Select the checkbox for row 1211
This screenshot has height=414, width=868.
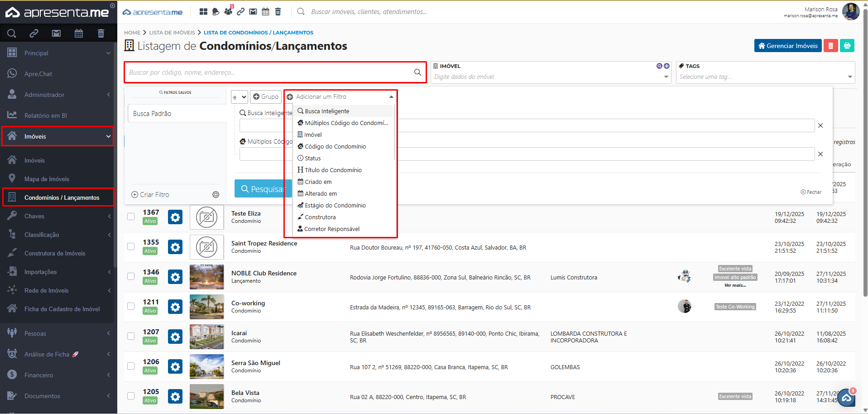pos(131,306)
